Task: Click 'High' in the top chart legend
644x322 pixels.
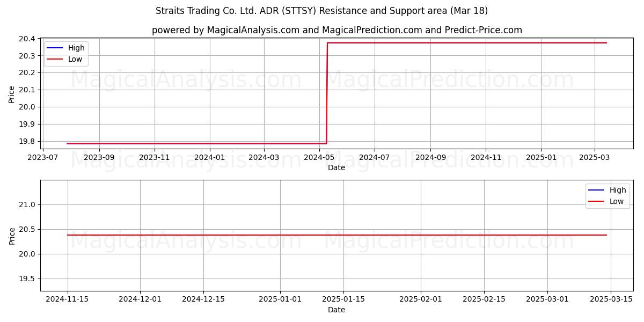Action: (76, 48)
